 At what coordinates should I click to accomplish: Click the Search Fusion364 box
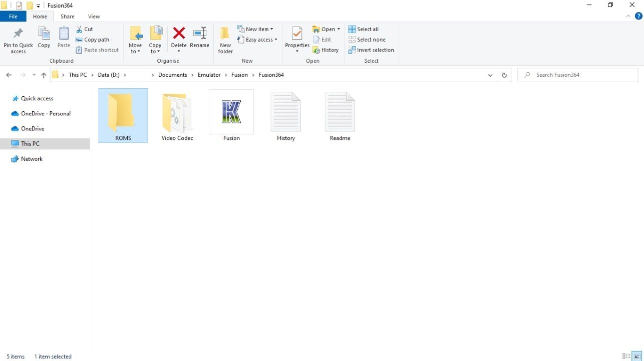pyautogui.click(x=577, y=75)
